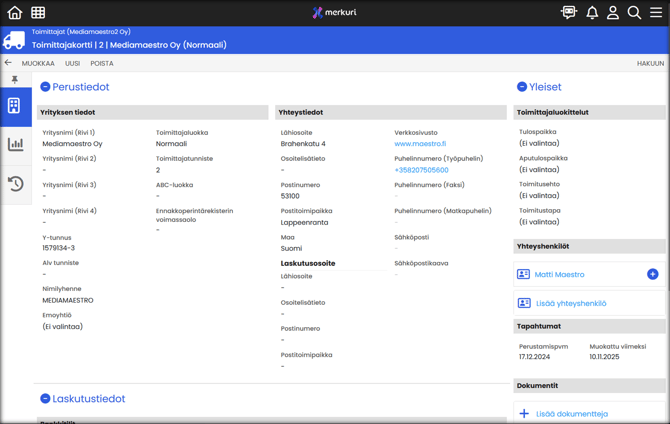
Task: Open the history clock sidebar icon
Action: 15,184
